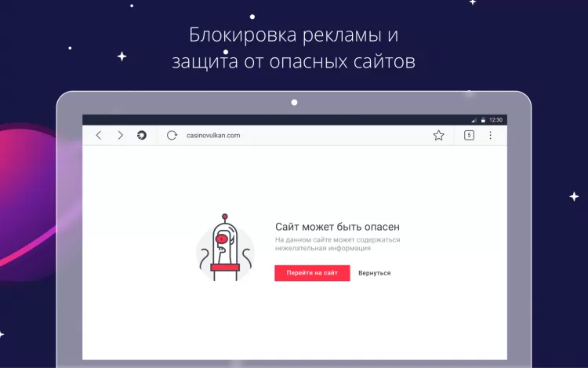
Task: Click the robot warning illustration
Action: pyautogui.click(x=225, y=248)
